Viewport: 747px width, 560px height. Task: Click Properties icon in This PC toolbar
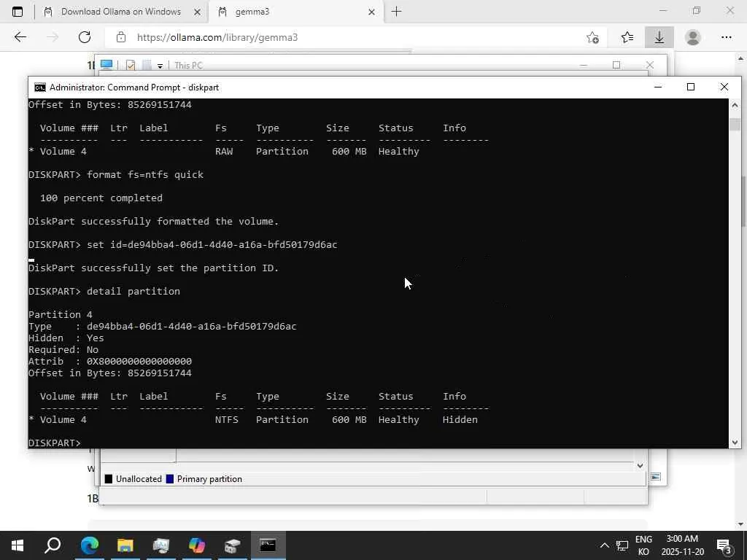pos(130,65)
